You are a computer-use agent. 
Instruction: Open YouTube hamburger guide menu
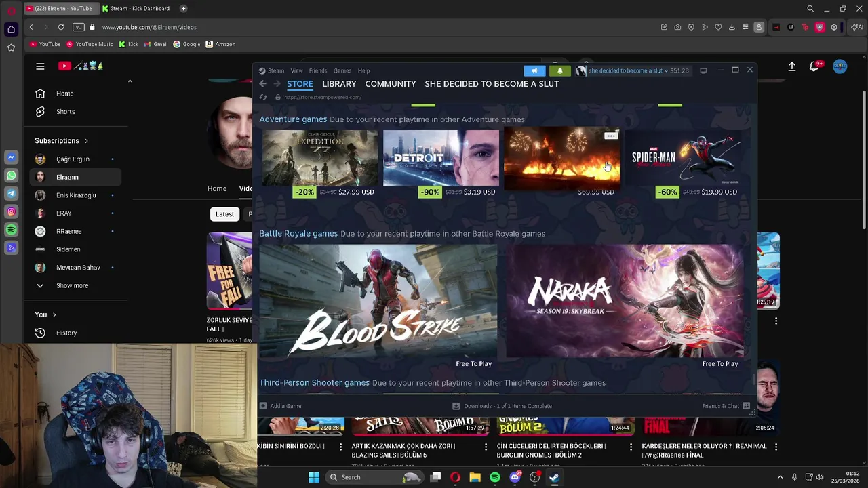click(x=40, y=66)
